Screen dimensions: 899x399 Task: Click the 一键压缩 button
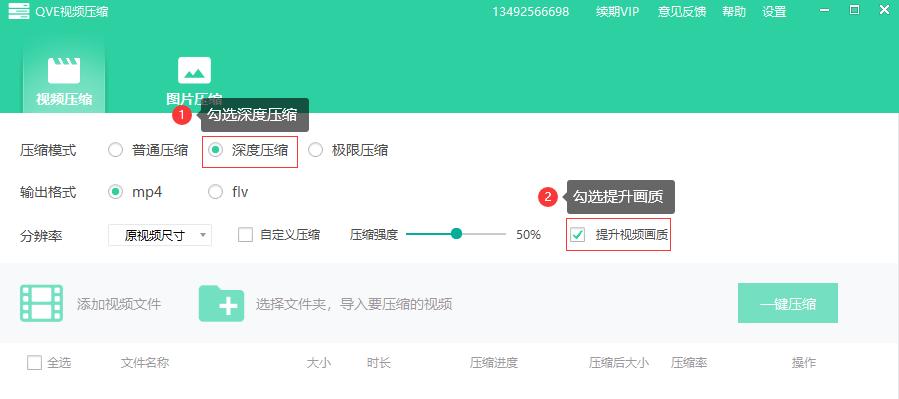[x=788, y=303]
